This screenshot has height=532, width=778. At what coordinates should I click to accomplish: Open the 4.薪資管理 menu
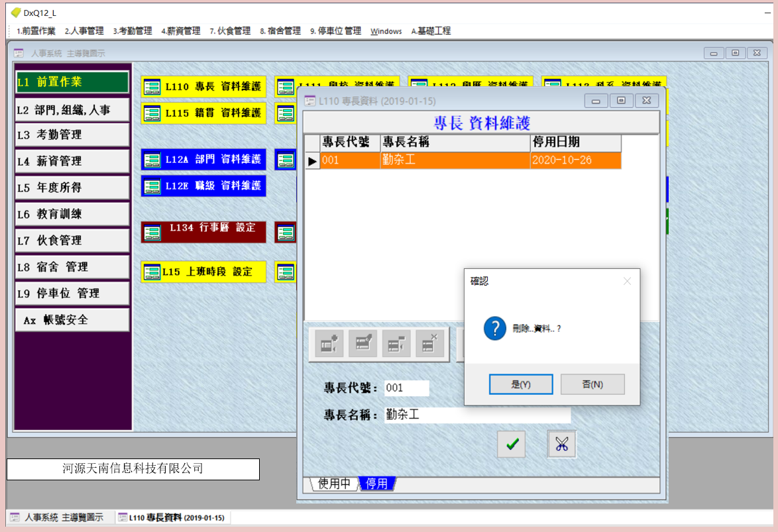(181, 30)
